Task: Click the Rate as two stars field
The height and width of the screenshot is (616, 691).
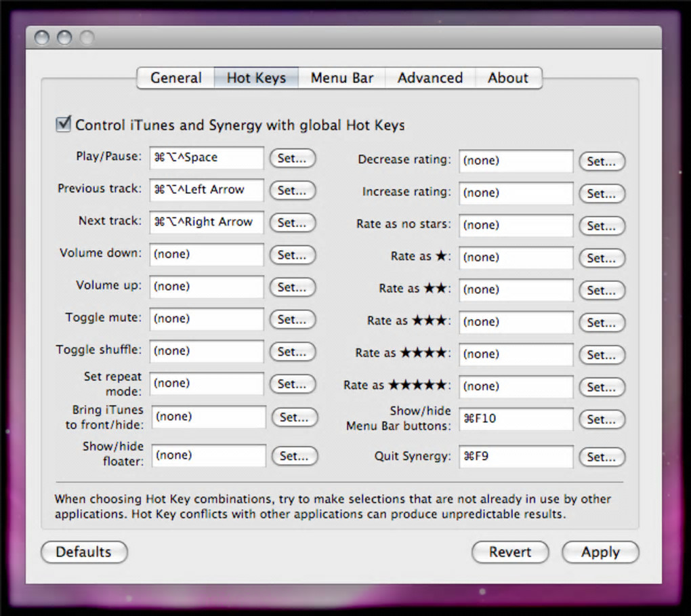Action: 516,289
